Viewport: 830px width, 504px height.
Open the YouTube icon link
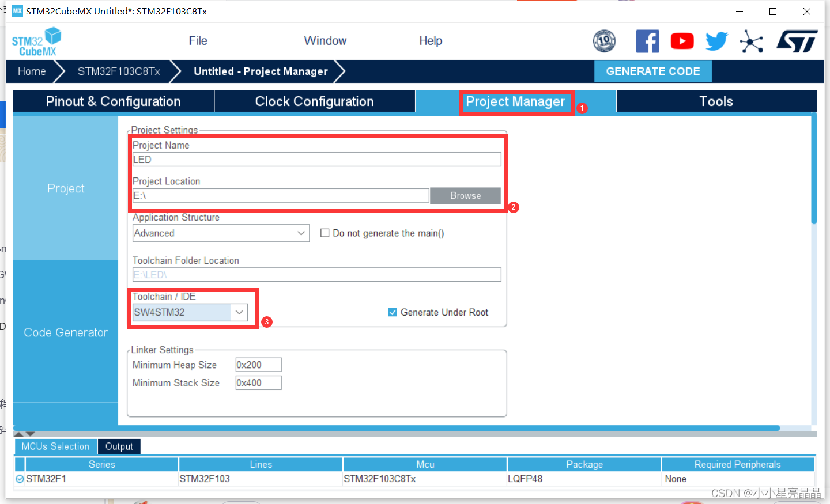pos(682,41)
